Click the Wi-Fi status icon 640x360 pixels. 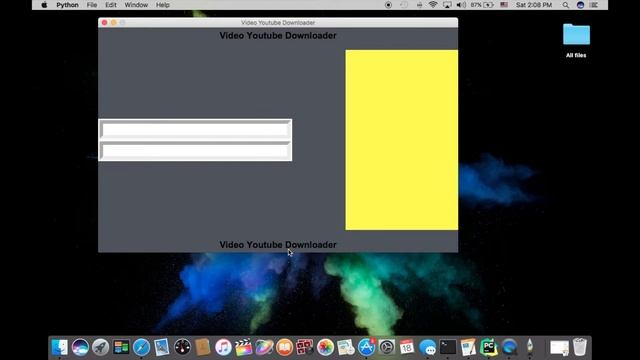[x=433, y=5]
